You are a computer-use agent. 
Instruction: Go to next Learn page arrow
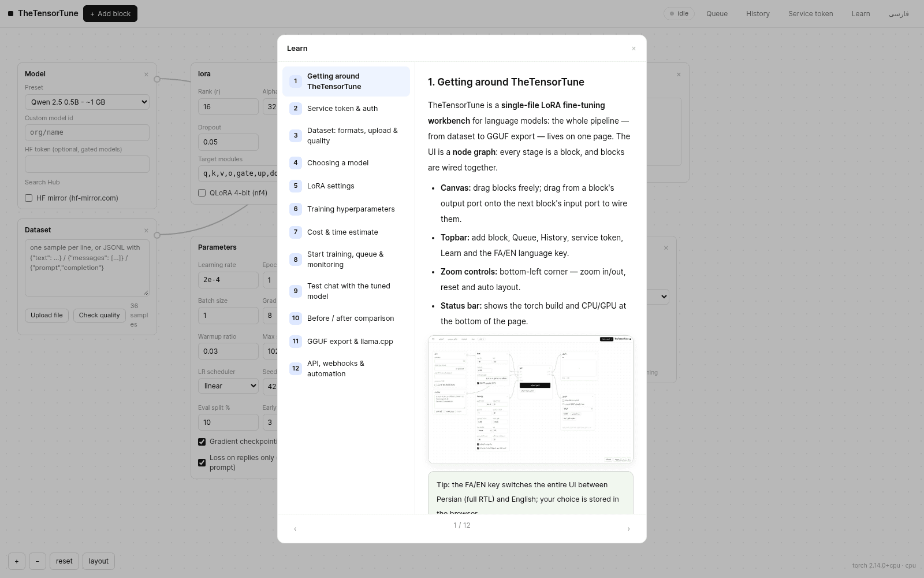629,529
